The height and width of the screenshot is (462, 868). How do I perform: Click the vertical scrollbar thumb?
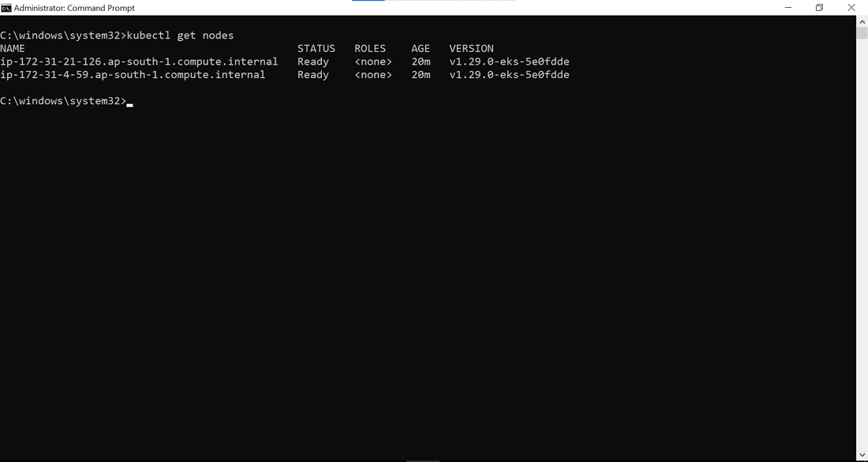click(x=862, y=33)
